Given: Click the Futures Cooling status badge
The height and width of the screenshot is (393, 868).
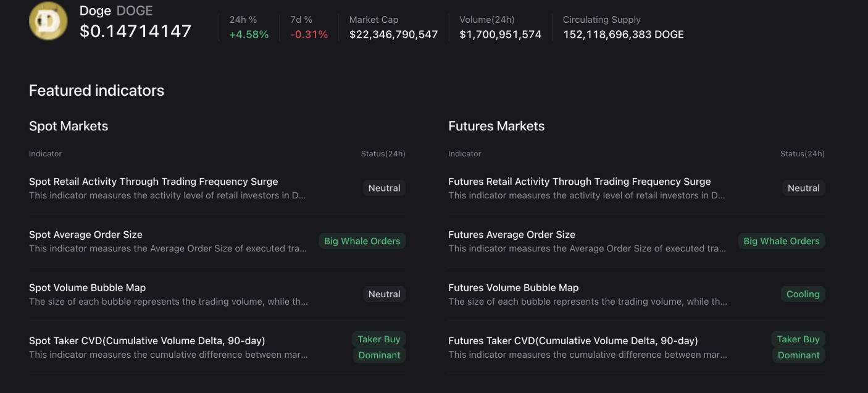Looking at the screenshot, I should coord(803,295).
